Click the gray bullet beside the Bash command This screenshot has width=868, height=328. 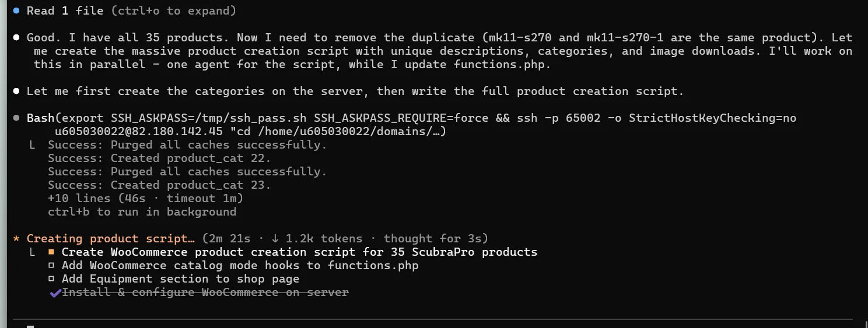click(x=16, y=118)
